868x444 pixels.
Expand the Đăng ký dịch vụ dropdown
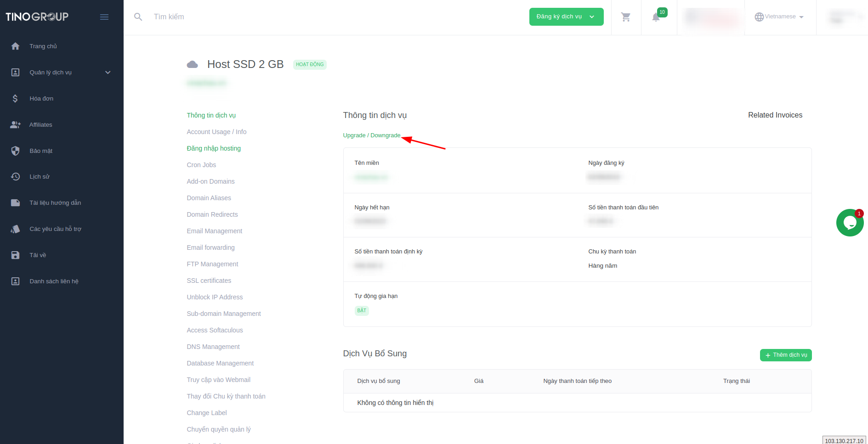(x=566, y=17)
